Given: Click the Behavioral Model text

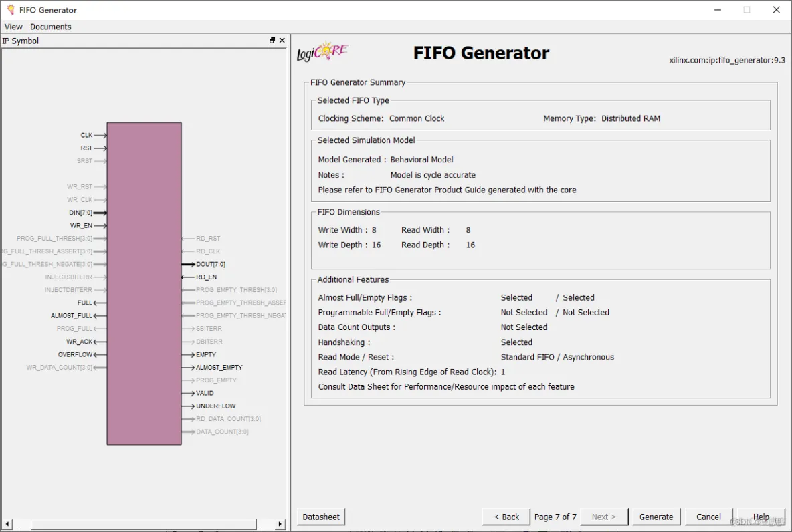Looking at the screenshot, I should pos(422,160).
